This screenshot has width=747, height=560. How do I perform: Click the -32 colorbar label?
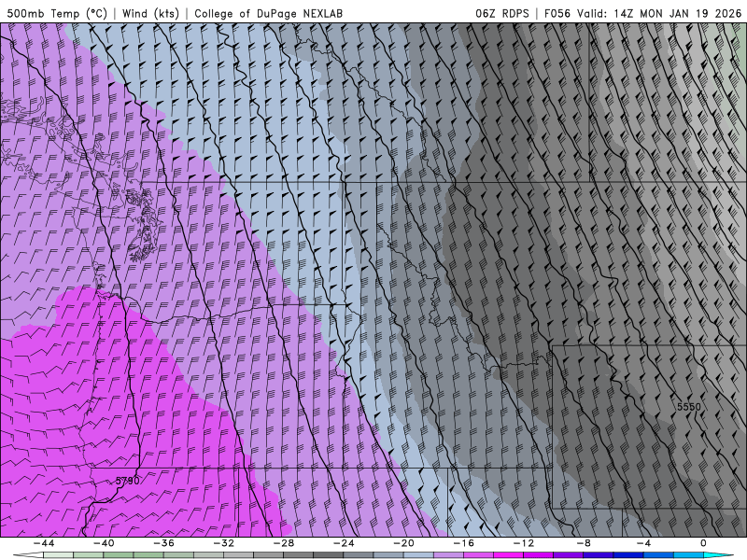tap(224, 543)
